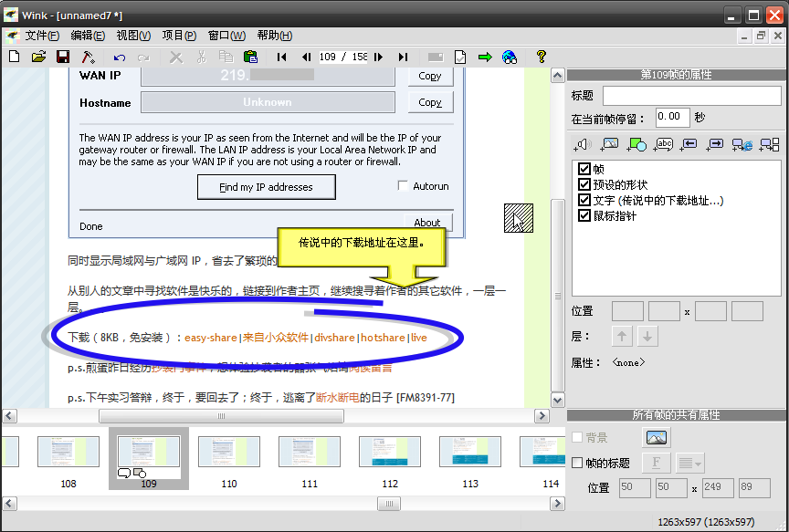Add a goto-URL button icon
The height and width of the screenshot is (532, 789).
pos(742,145)
